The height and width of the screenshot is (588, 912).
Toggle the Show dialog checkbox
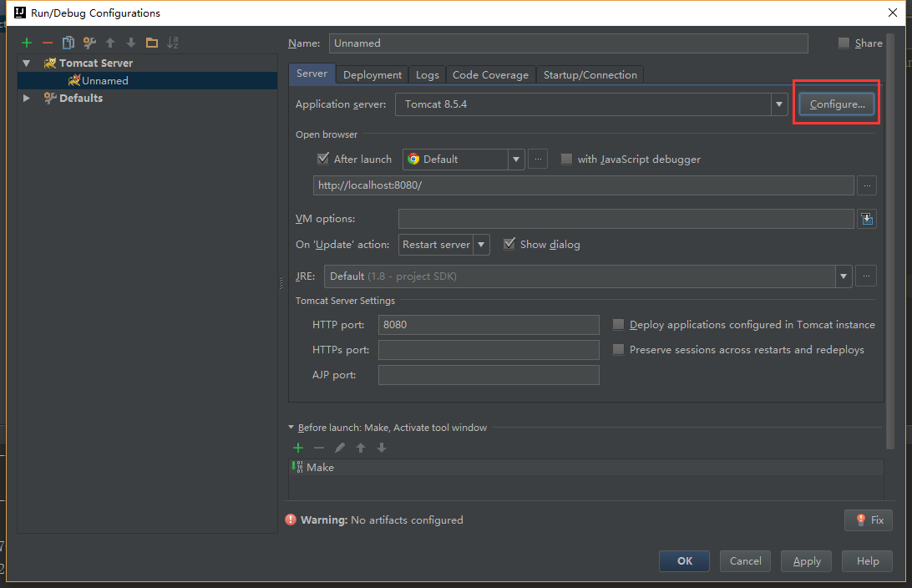point(509,244)
